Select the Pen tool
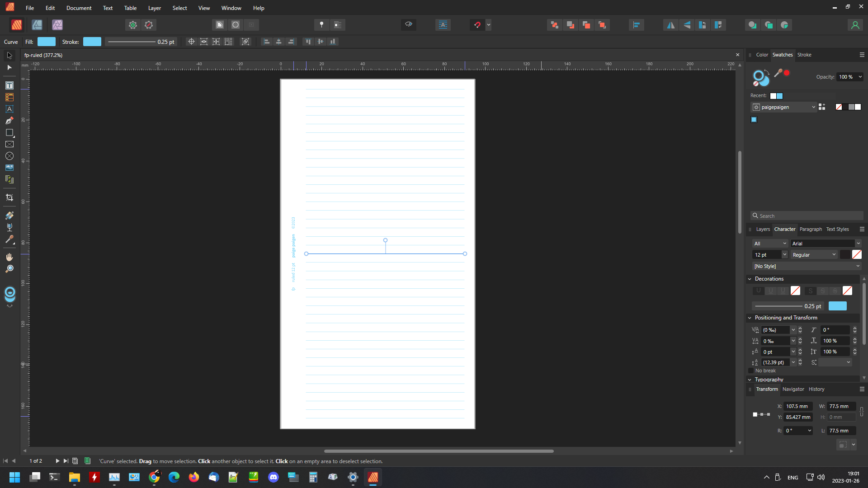The image size is (868, 488). [x=9, y=121]
